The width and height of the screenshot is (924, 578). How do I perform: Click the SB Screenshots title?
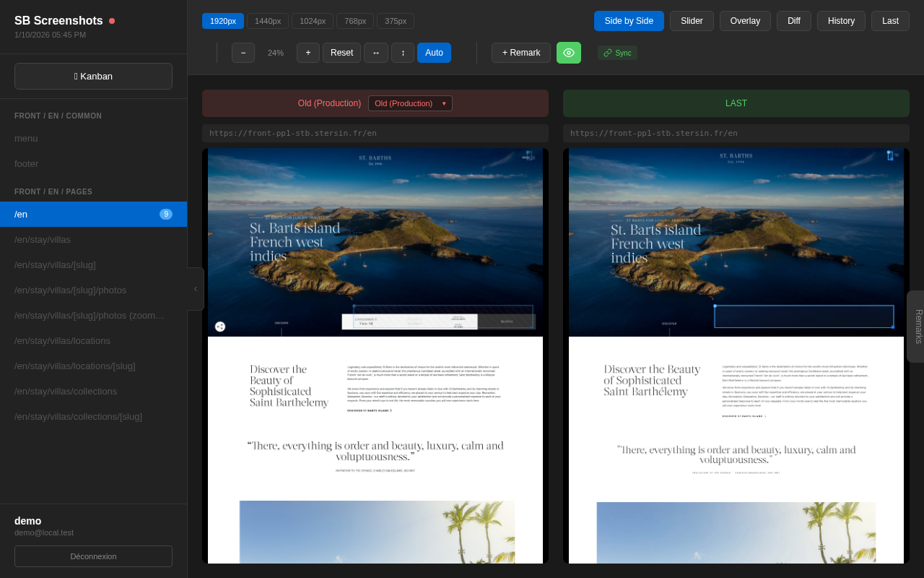(58, 21)
